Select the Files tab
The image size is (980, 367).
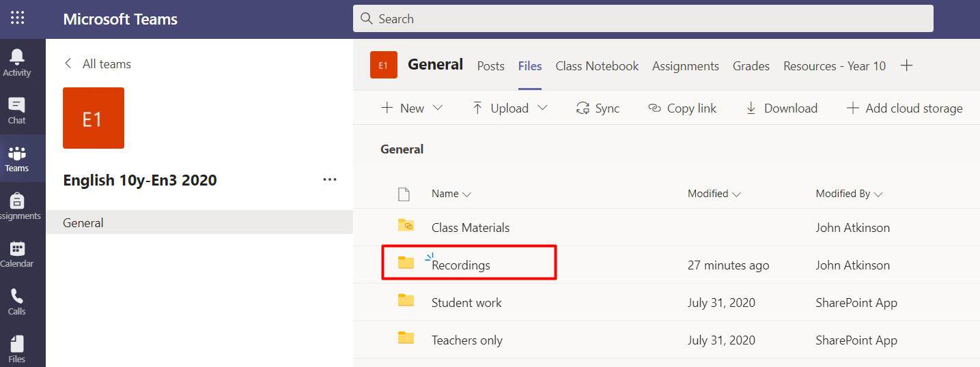coord(530,66)
